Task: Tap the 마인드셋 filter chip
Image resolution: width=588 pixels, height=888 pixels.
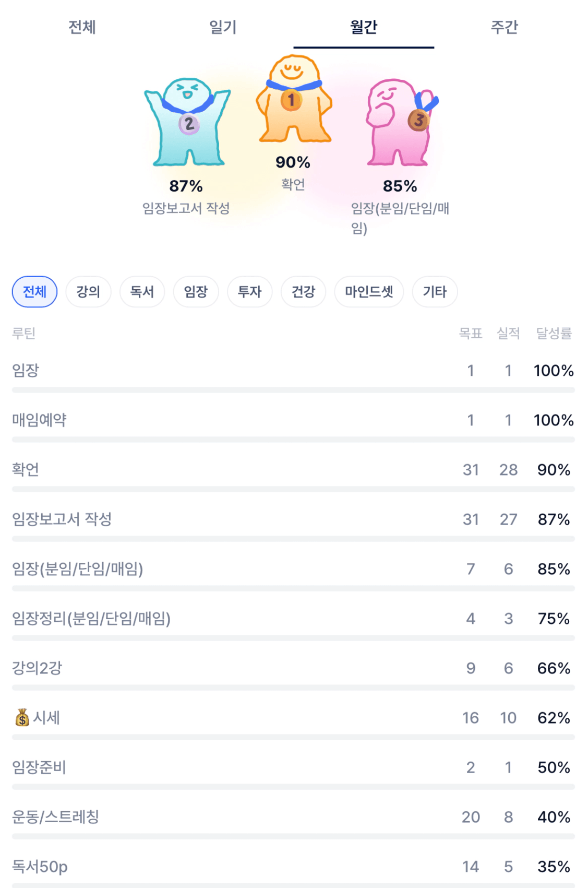Action: click(369, 291)
